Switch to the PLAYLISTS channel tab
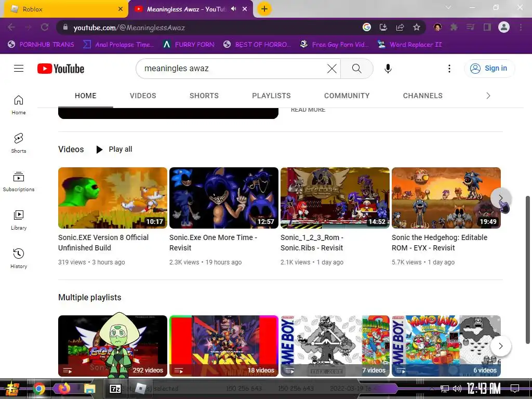Image resolution: width=532 pixels, height=399 pixels. pos(271,96)
